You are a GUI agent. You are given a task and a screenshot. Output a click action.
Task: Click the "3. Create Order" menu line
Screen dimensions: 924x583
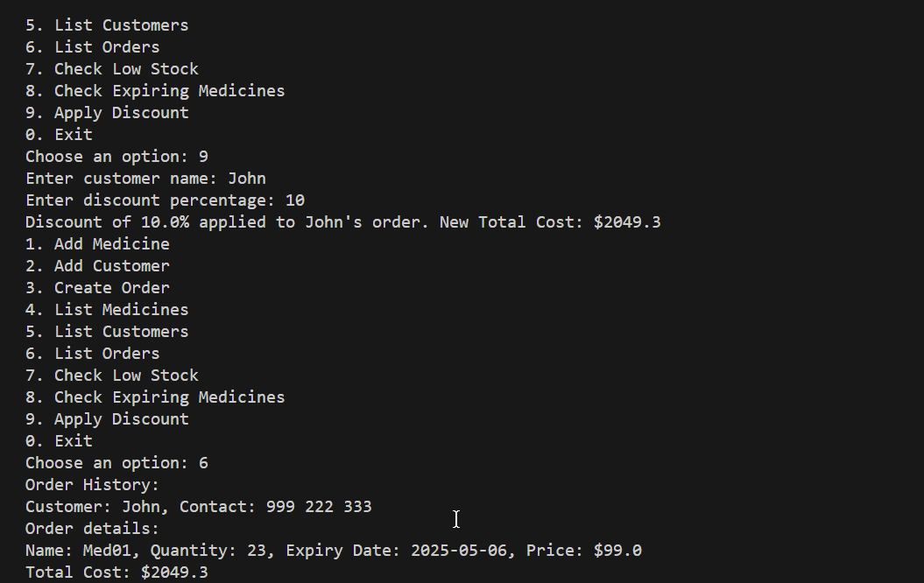(x=97, y=288)
